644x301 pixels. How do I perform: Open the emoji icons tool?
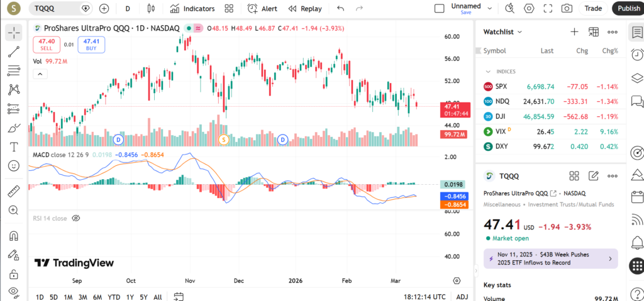pyautogui.click(x=14, y=166)
